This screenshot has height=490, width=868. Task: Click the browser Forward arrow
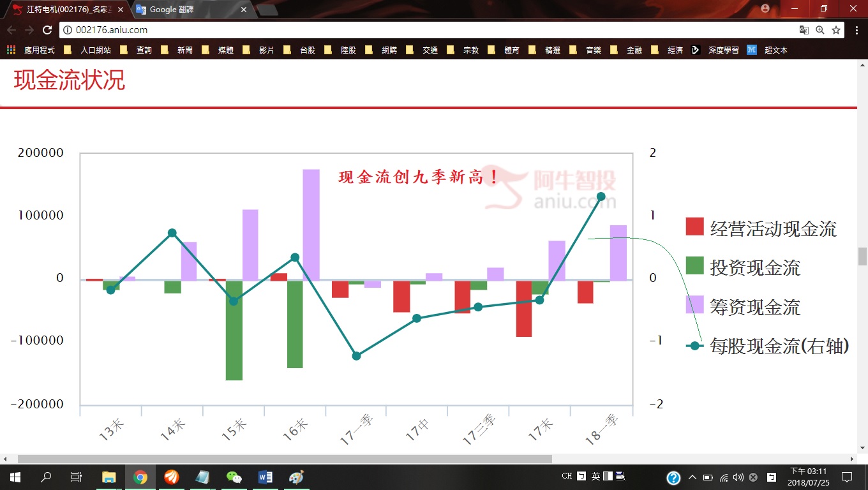29,30
